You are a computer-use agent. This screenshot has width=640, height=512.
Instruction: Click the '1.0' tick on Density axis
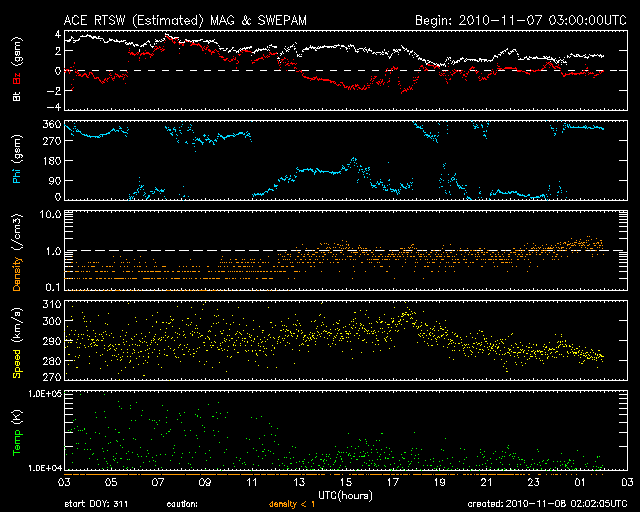coord(53,251)
